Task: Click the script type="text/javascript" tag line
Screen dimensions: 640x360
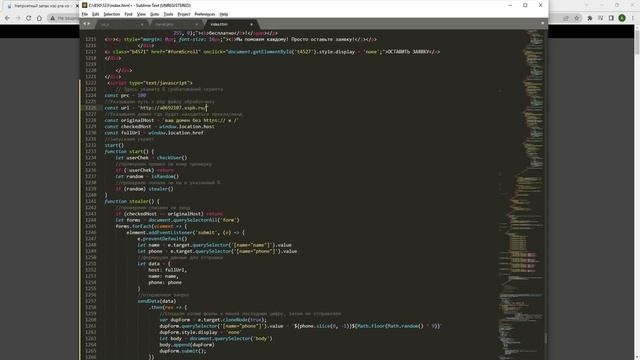Action: (x=150, y=83)
